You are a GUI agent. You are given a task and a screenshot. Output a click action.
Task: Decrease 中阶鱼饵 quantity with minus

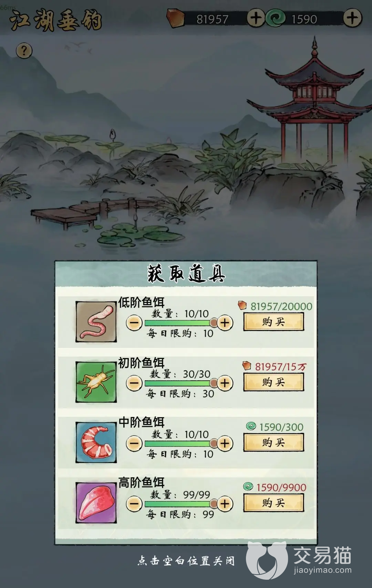[x=134, y=444]
